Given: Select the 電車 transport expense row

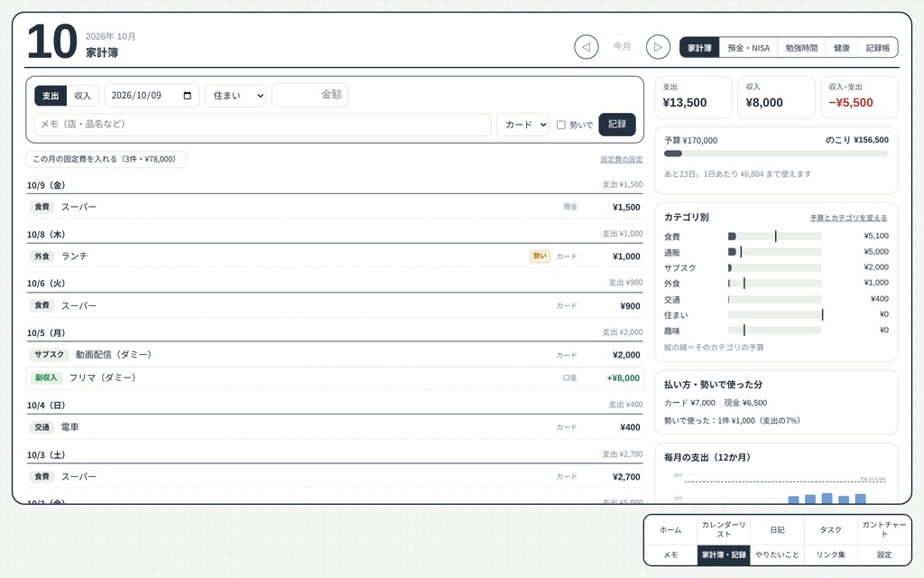Looking at the screenshot, I should click(x=335, y=427).
